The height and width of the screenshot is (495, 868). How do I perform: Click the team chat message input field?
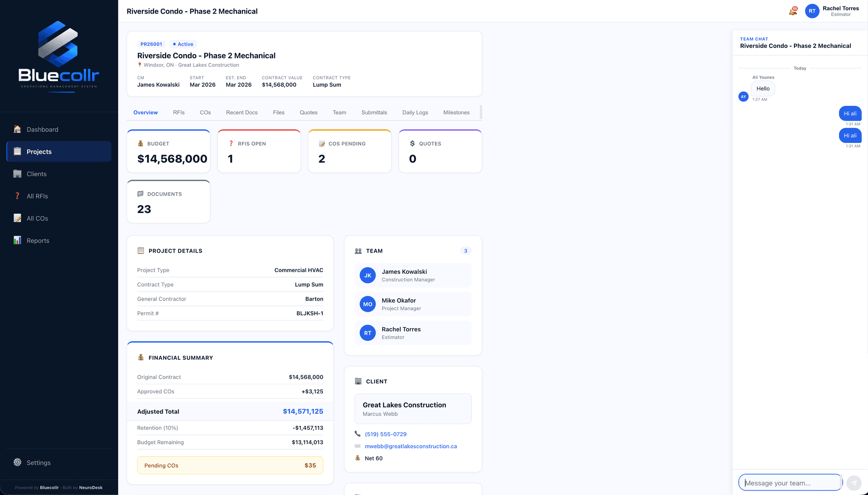789,482
